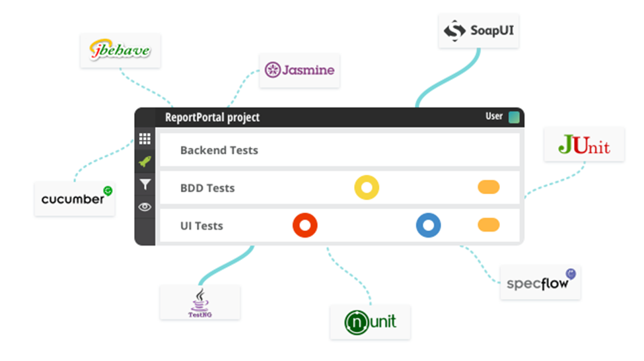Click the NUnit logo card
Image resolution: width=644 pixels, height=361 pixels.
click(370, 322)
